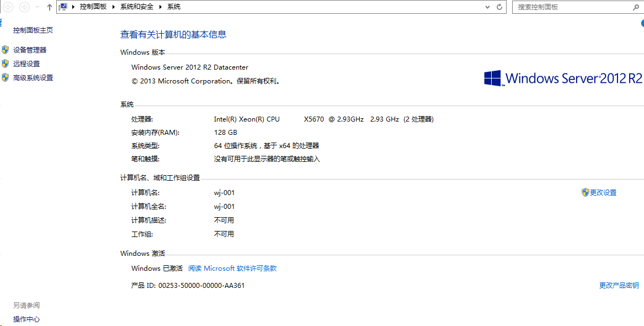Open 控制面板主页 link
Viewport: 644px width, 326px height.
(33, 30)
